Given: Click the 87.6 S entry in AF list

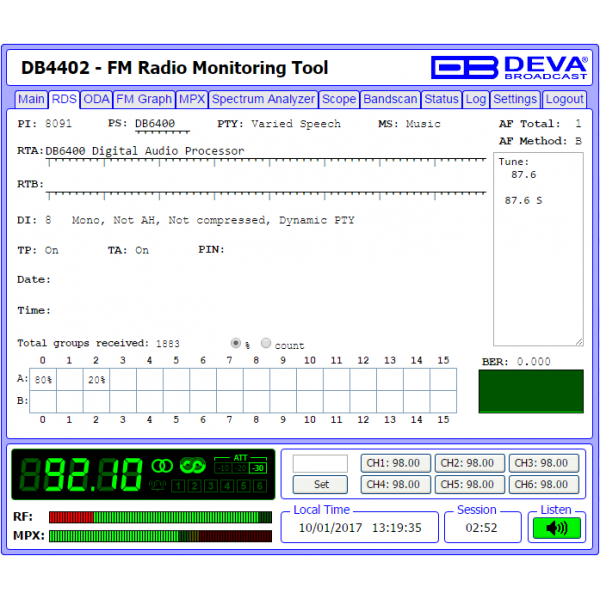Looking at the screenshot, I should pos(523,201).
